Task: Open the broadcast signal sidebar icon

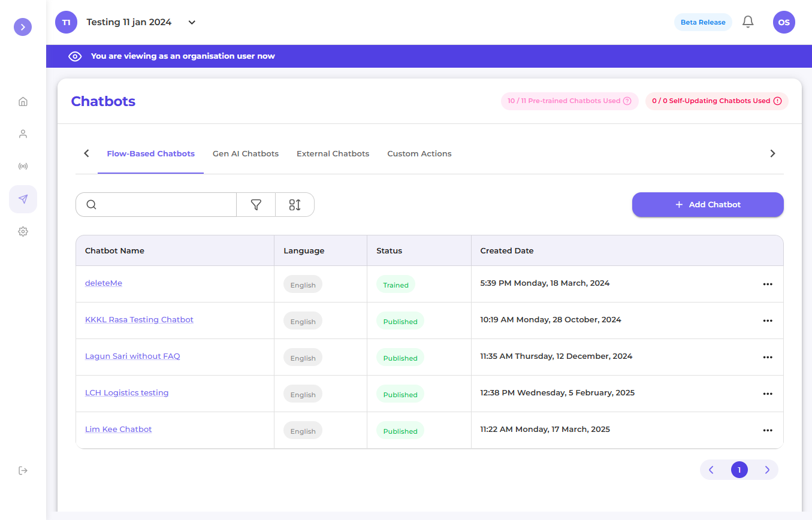Action: pyautogui.click(x=23, y=166)
